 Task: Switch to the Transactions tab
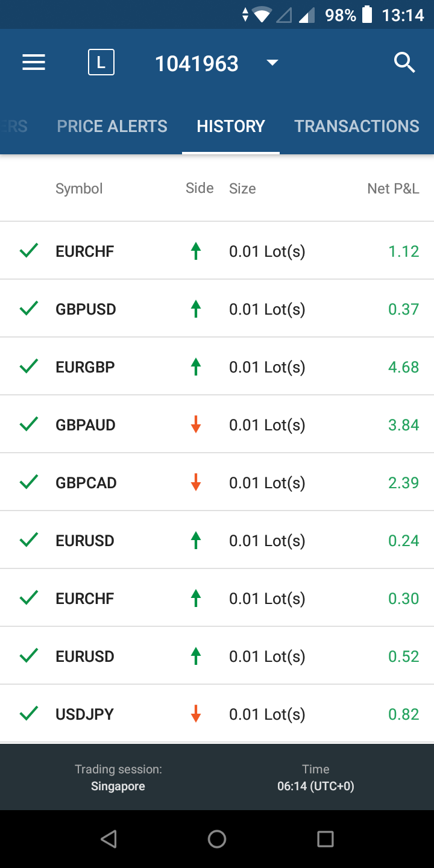click(x=357, y=126)
